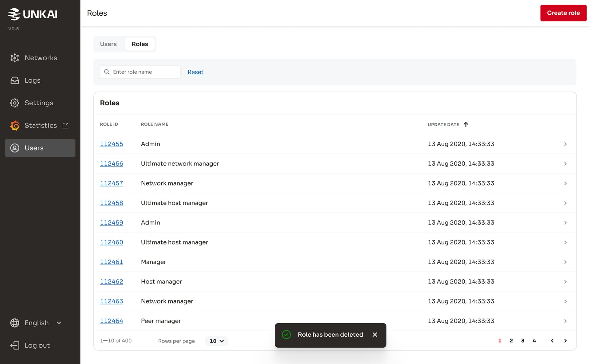590x364 pixels.
Task: Open the Networks section in sidebar
Action: 40,58
